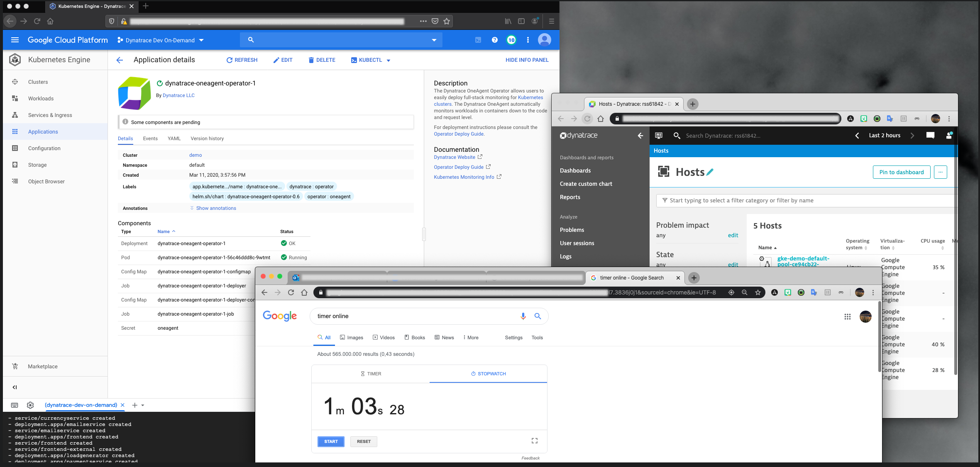The height and width of the screenshot is (467, 980).
Task: Open Create custom chart in Dynatrace
Action: tap(586, 184)
